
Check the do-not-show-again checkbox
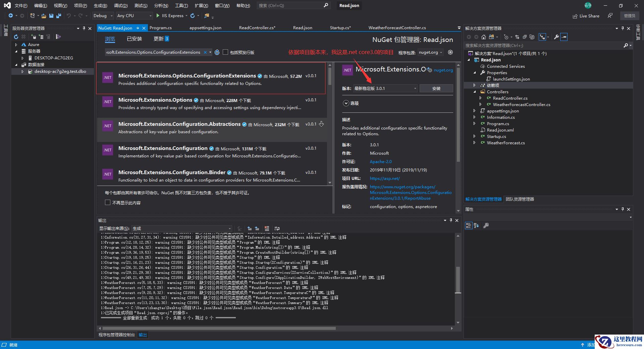108,203
